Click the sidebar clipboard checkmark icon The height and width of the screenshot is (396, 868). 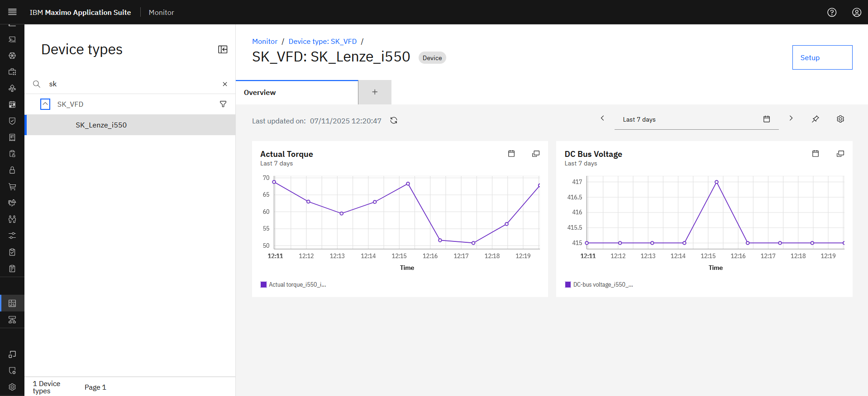[x=12, y=252]
